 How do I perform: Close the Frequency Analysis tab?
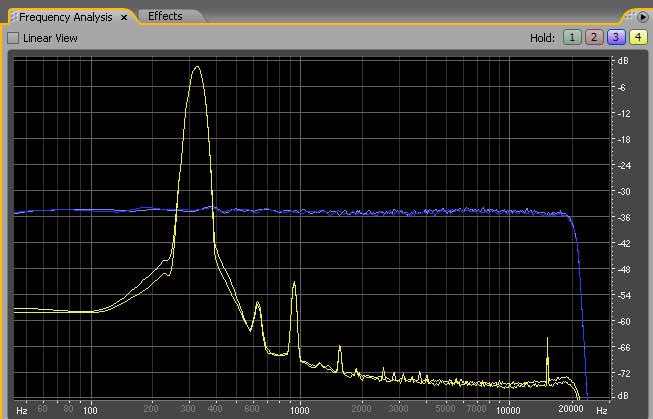tap(124, 17)
